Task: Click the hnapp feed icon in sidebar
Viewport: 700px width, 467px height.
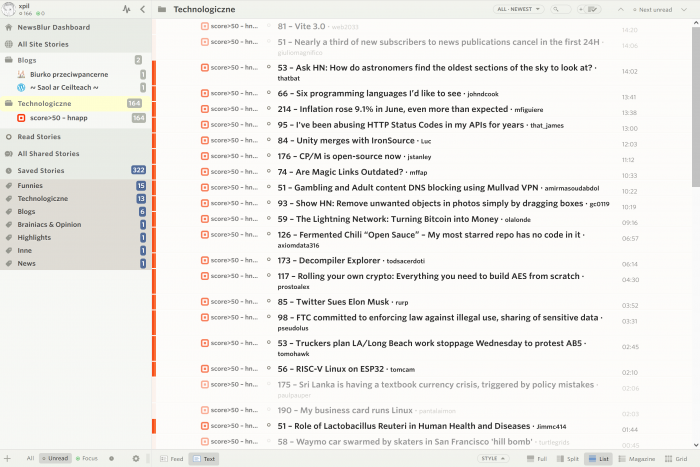Action: pos(21,118)
